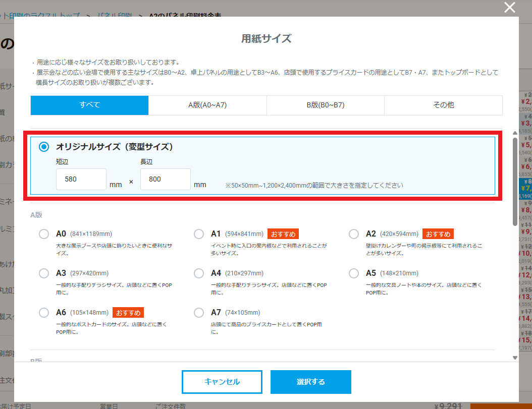The image size is (532, 409).
Task: Select the A0 paper size option
Action: tap(44, 233)
